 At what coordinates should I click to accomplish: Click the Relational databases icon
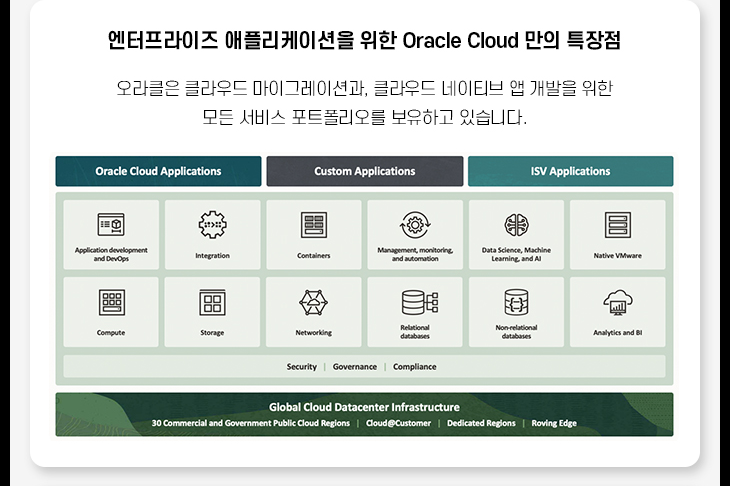[419, 302]
